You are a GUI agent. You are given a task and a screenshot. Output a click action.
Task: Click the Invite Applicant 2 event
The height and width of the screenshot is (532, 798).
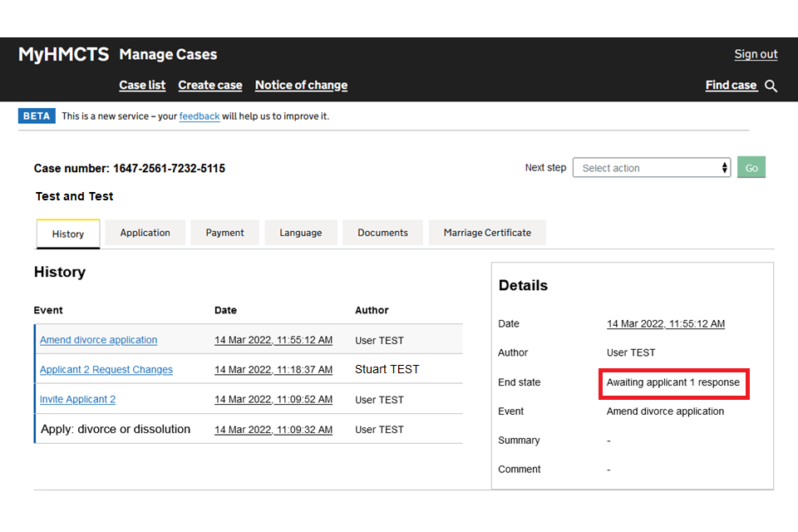(77, 400)
